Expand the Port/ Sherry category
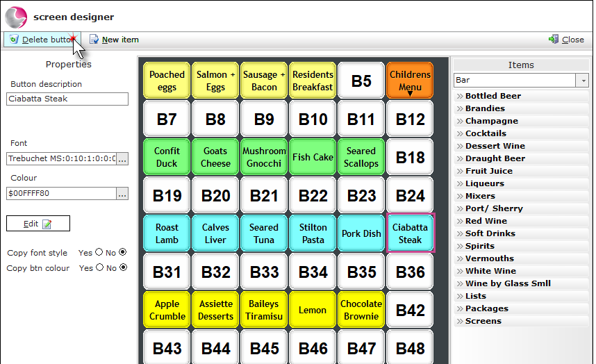The width and height of the screenshot is (596, 364). (x=521, y=208)
